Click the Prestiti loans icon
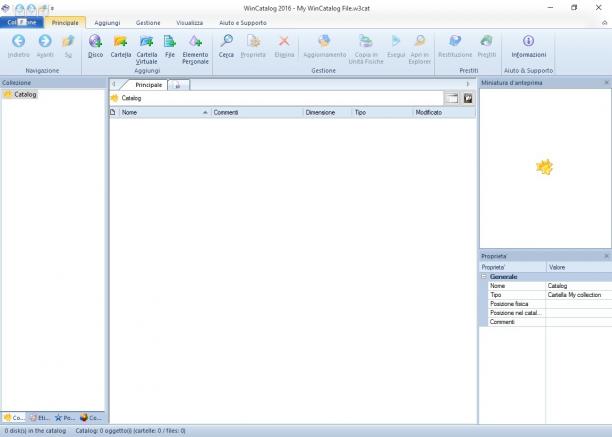Image resolution: width=612 pixels, height=437 pixels. [487, 41]
